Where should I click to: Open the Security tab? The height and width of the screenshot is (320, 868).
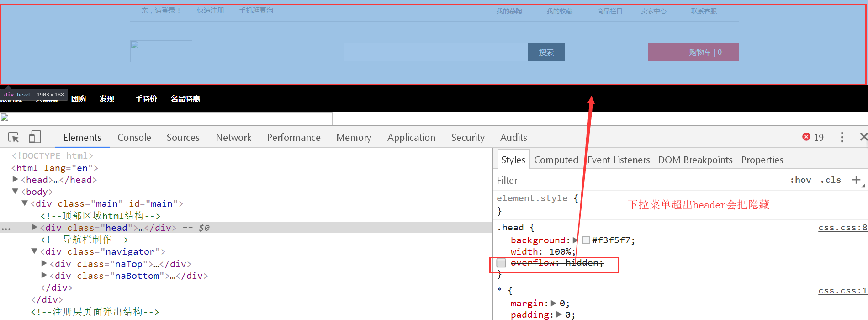pos(468,138)
